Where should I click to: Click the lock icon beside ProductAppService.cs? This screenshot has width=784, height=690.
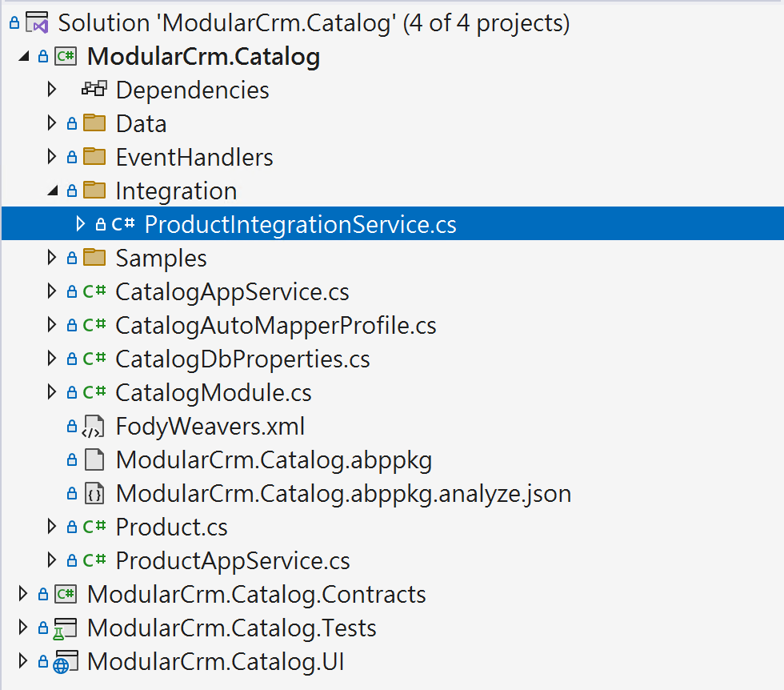point(74,560)
